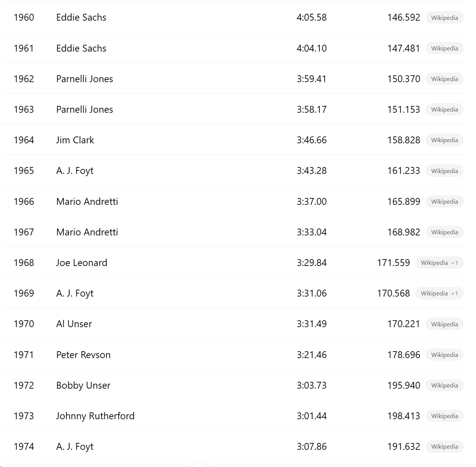Open Wikipedia chip for Bobby Unser row
The width and height of the screenshot is (476, 467).
click(444, 385)
